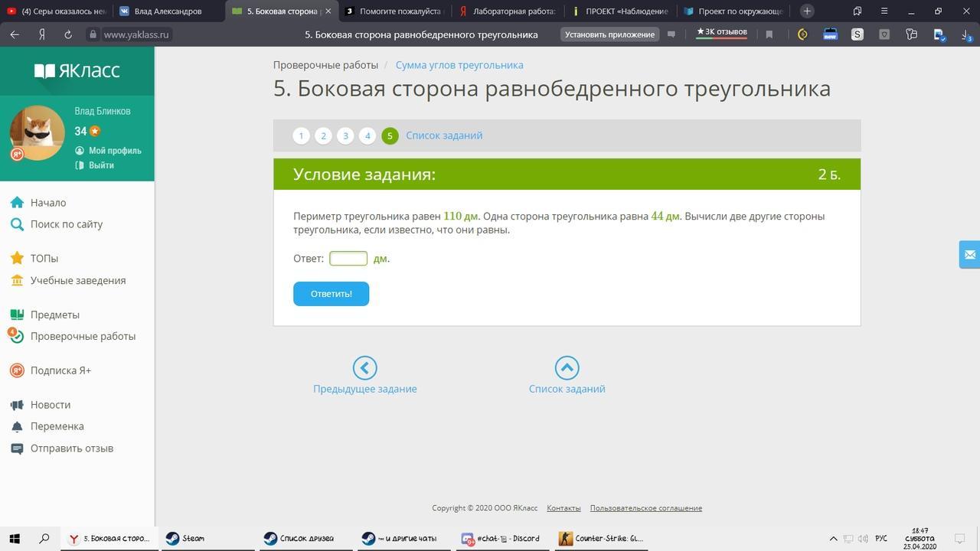This screenshot has width=980, height=551.
Task: Go to task number 2
Action: click(323, 135)
